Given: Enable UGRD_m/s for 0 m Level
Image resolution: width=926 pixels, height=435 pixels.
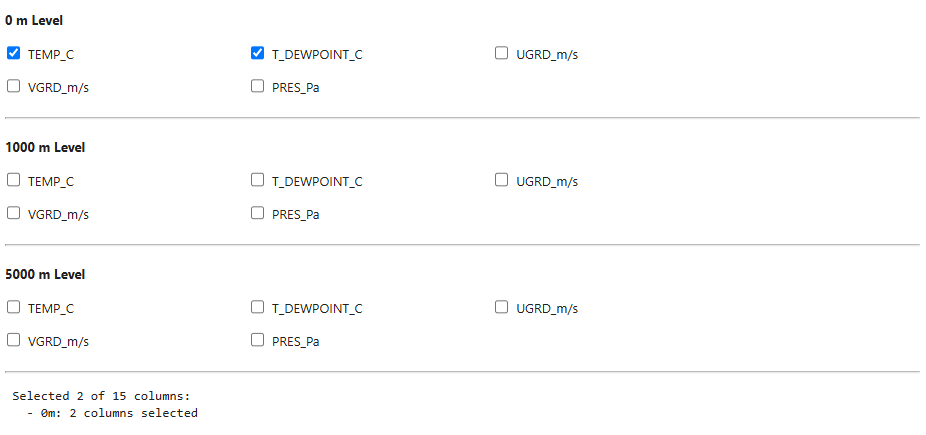Looking at the screenshot, I should [502, 54].
